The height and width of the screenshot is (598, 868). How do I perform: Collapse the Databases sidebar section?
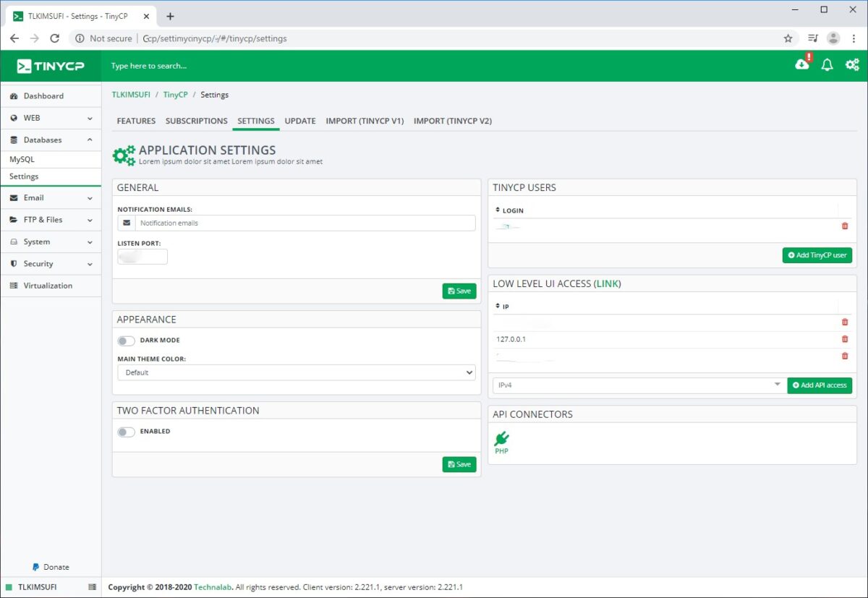51,140
